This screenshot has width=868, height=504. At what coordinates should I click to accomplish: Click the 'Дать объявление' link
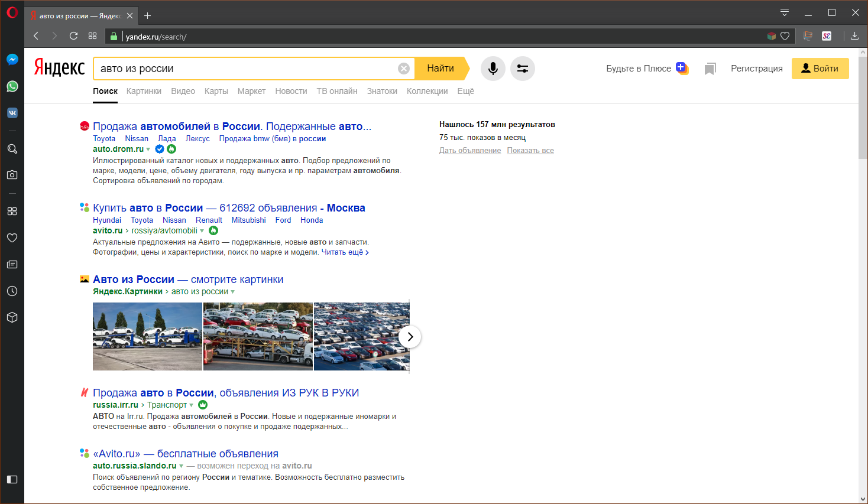tap(470, 151)
